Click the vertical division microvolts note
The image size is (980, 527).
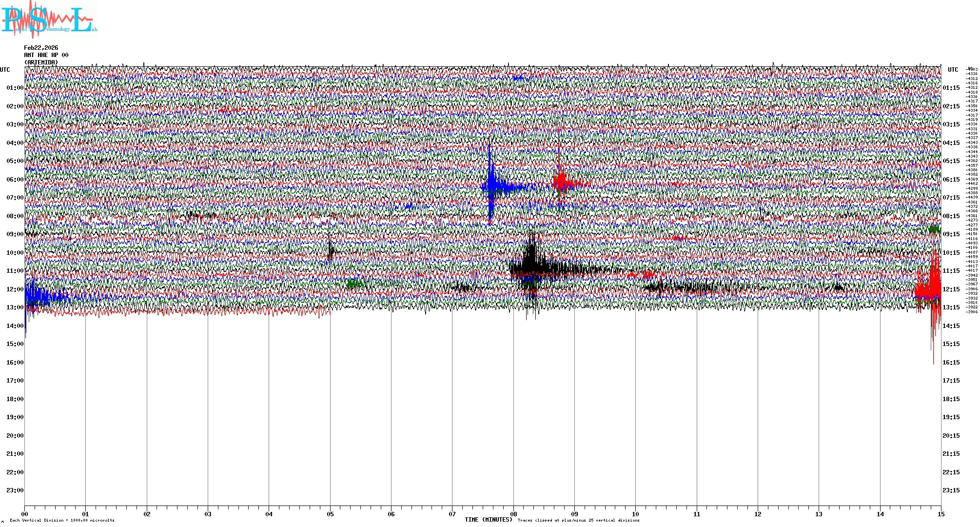(x=62, y=520)
